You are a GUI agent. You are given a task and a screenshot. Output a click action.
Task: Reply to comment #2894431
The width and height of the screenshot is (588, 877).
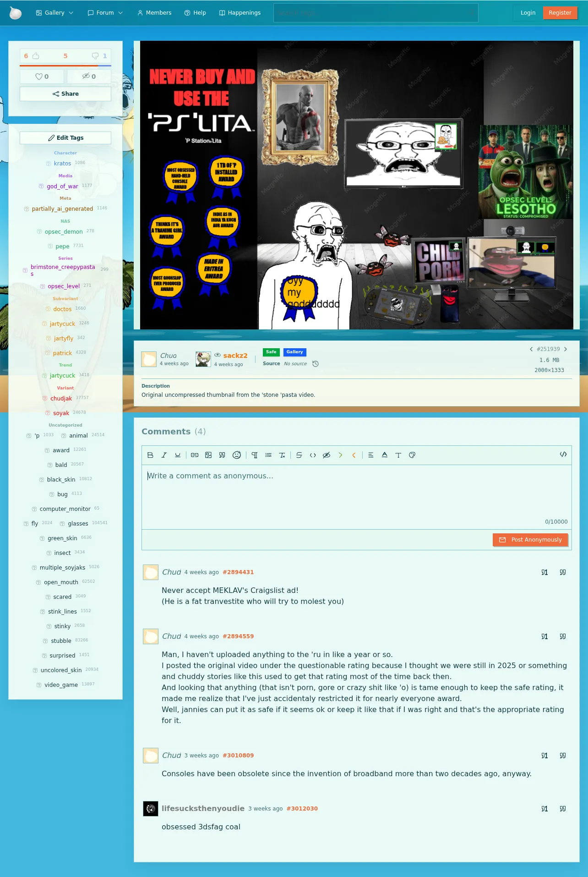(544, 572)
